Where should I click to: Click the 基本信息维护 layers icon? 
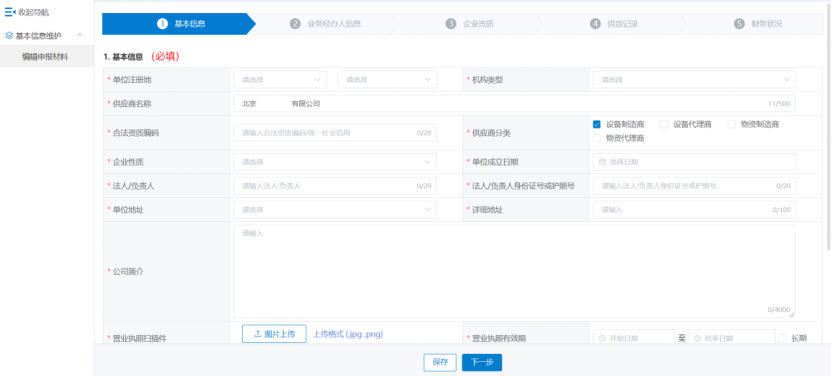(8, 36)
